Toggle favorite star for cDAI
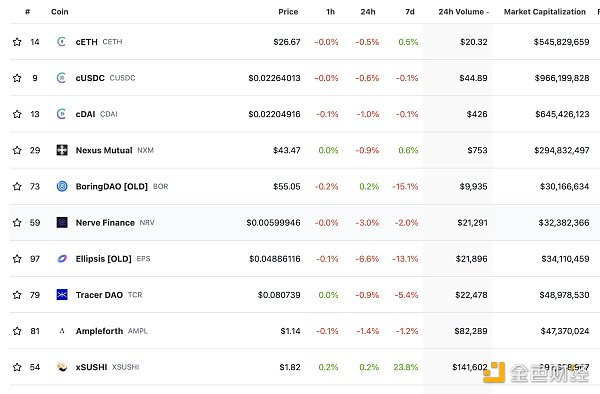Screen dimensions: 600x394 coord(17,114)
